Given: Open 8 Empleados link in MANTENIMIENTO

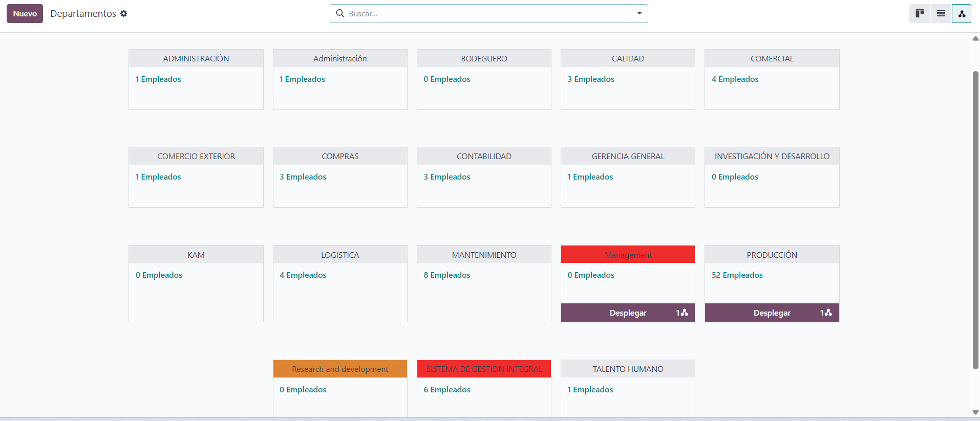Looking at the screenshot, I should coord(446,275).
